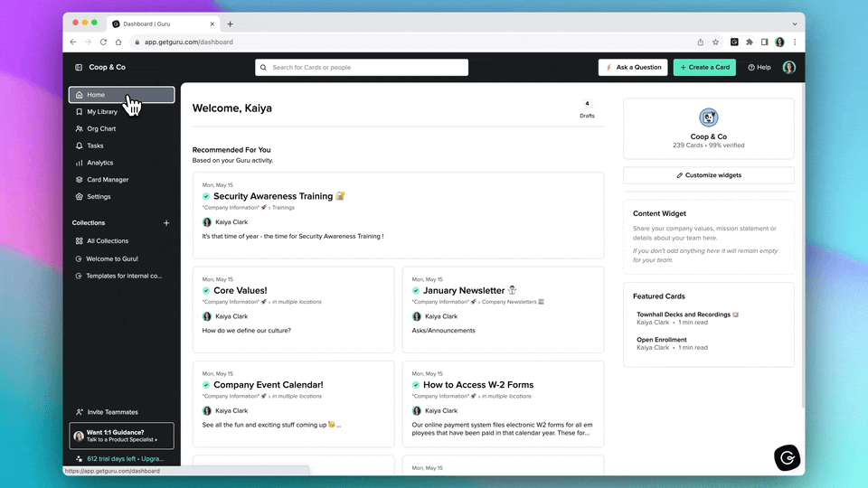The image size is (868, 488).
Task: Open the user profile avatar in Guru header
Action: pyautogui.click(x=789, y=68)
